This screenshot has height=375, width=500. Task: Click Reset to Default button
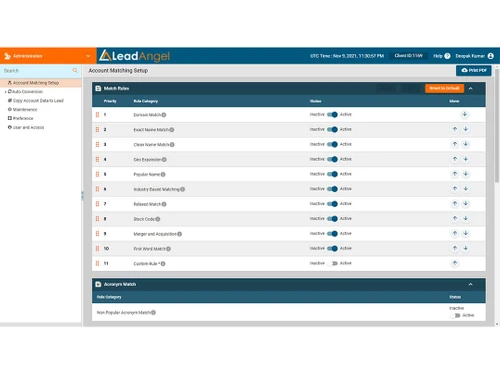click(x=444, y=88)
